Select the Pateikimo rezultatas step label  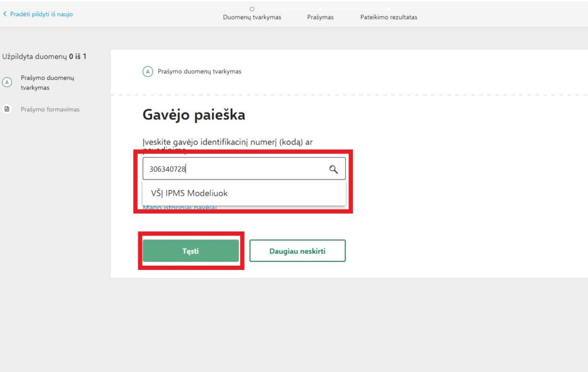click(x=389, y=17)
